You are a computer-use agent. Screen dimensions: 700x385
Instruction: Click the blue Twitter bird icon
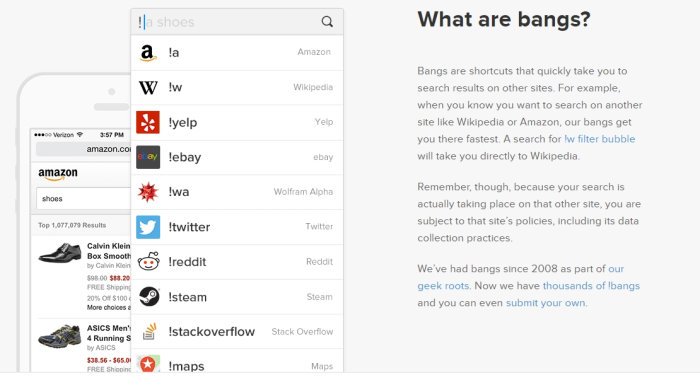(148, 227)
